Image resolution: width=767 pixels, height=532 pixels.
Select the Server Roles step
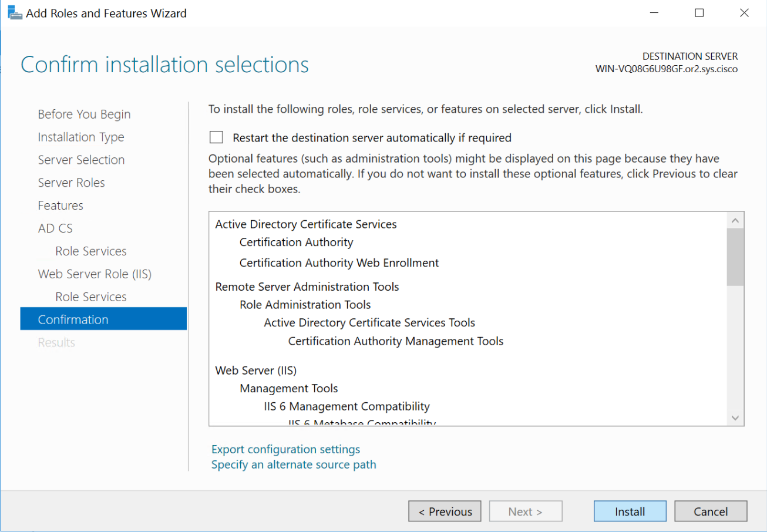coord(71,183)
